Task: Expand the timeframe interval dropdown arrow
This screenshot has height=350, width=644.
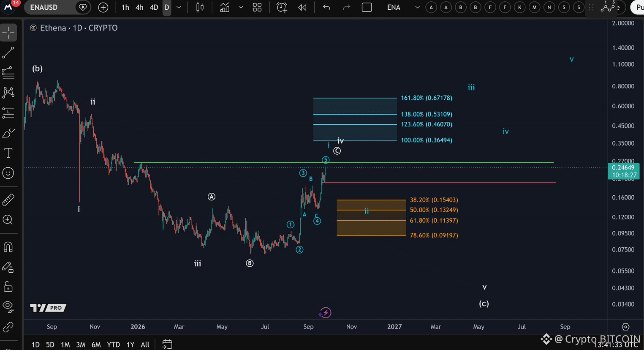Action: [x=179, y=7]
